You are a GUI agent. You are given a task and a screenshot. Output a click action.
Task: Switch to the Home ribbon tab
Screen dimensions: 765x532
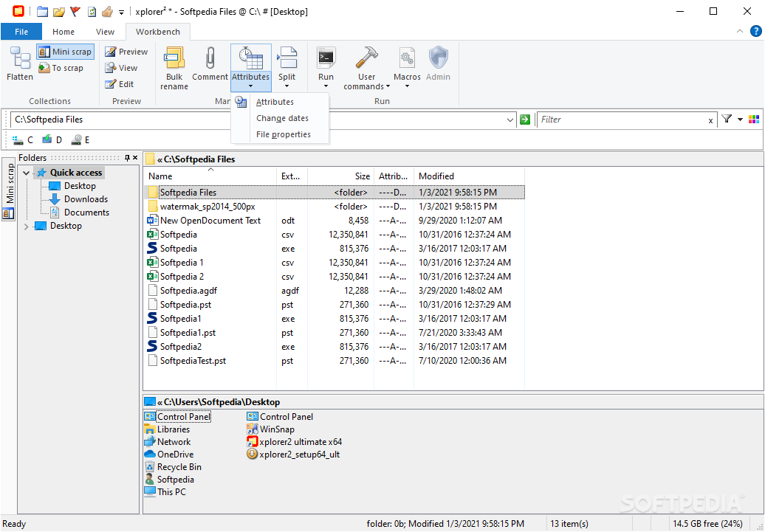[x=64, y=32]
